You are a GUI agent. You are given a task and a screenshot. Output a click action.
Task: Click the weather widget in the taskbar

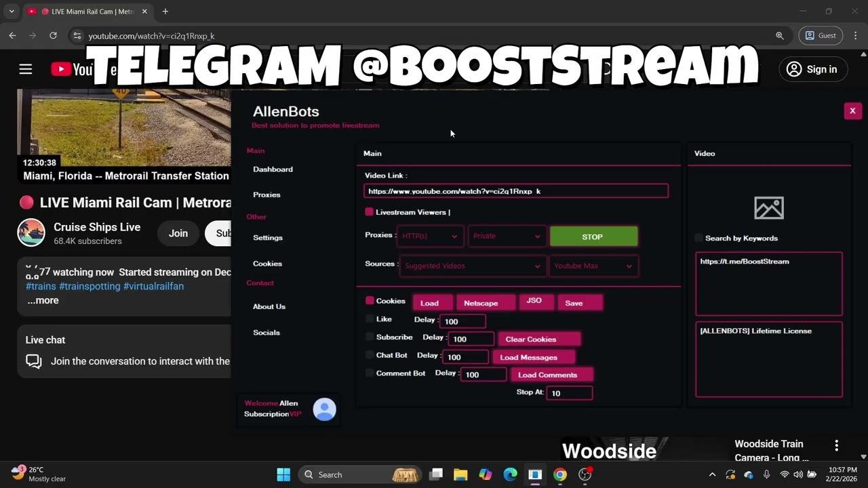39,474
